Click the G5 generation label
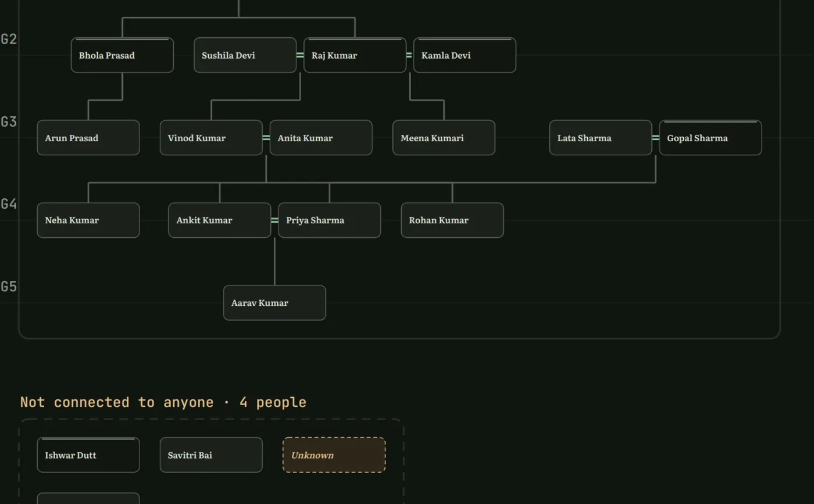Image resolution: width=814 pixels, height=504 pixels. [9, 287]
